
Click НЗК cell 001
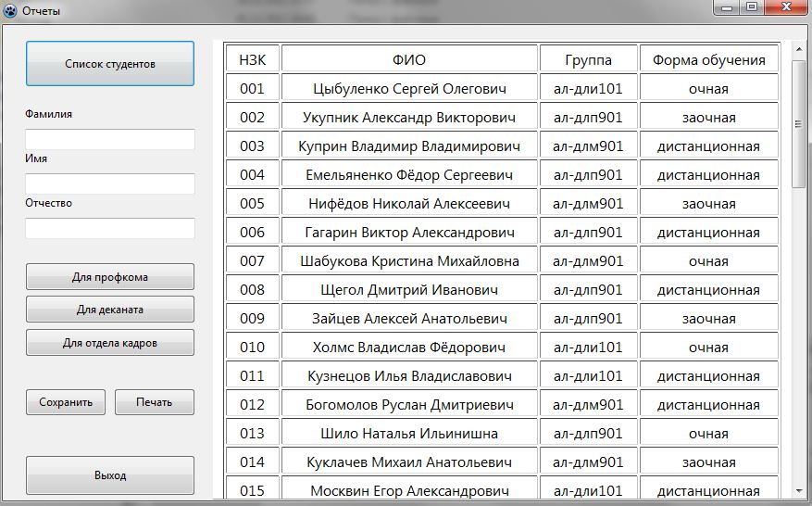252,89
